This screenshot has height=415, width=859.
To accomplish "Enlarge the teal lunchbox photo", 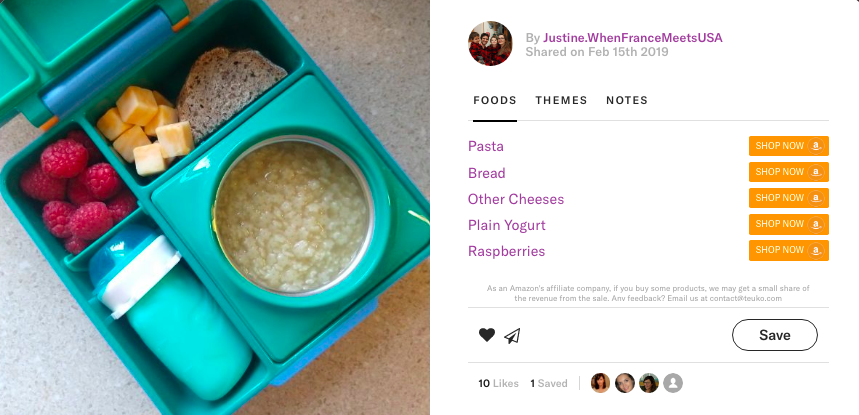I will (x=215, y=208).
